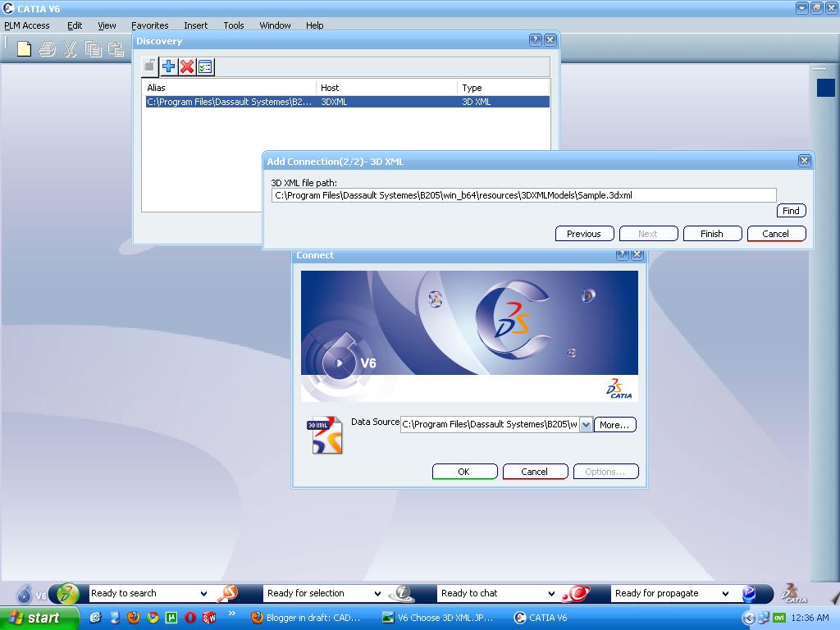Screen dimensions: 840x630
Task: Switch to 'V6 Choose 3D XML.JP...' taskbar window
Action: (438, 618)
